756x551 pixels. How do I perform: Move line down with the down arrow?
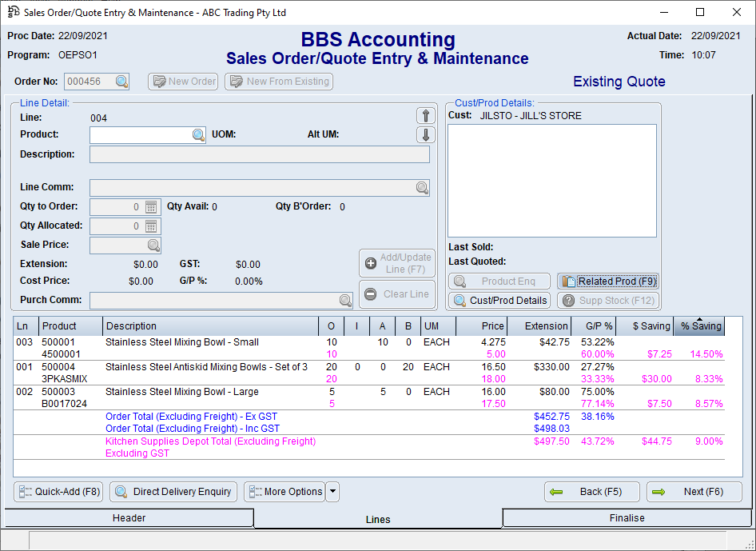click(426, 134)
